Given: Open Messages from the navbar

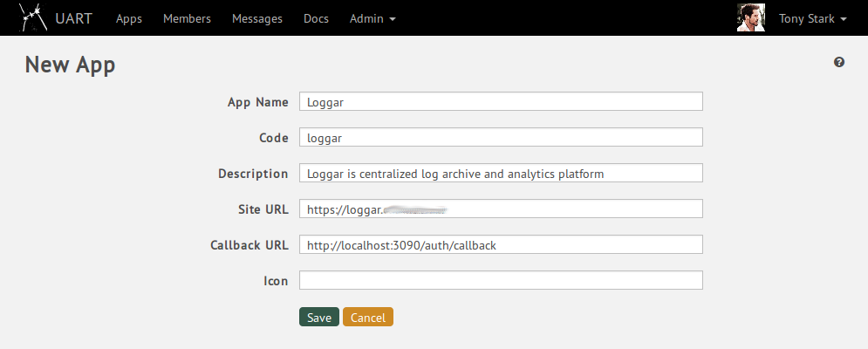Looking at the screenshot, I should pos(256,18).
